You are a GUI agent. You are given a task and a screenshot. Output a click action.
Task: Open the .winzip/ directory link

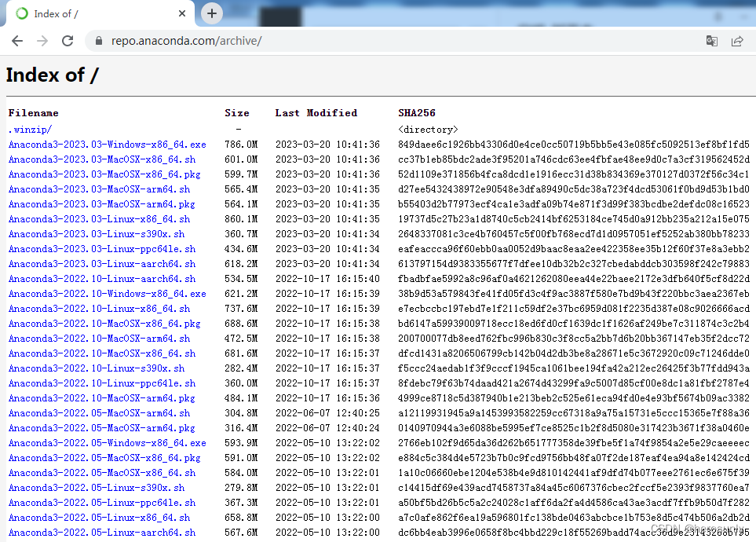click(x=30, y=130)
